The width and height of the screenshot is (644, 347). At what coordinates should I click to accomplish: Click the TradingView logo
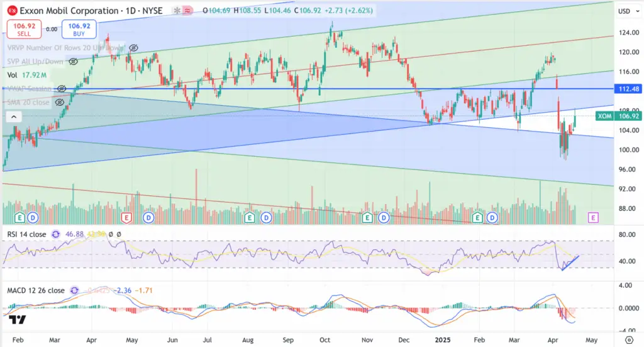coord(17,319)
